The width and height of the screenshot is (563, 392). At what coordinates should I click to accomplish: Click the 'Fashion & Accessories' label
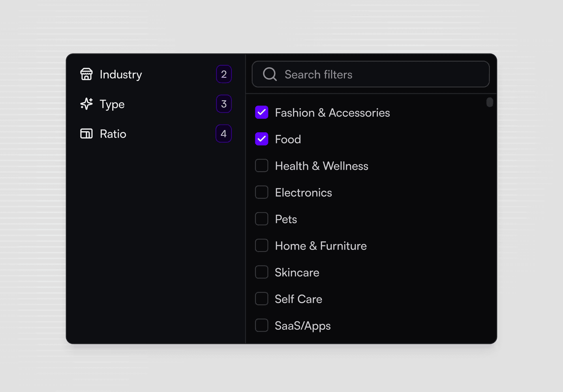point(332,113)
